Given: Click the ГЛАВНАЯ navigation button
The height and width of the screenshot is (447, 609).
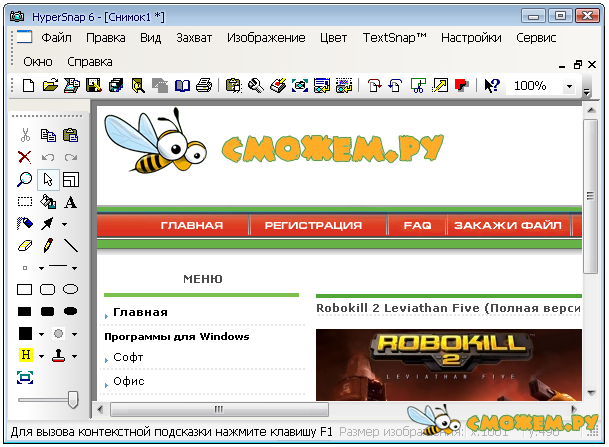Looking at the screenshot, I should pos(192,225).
